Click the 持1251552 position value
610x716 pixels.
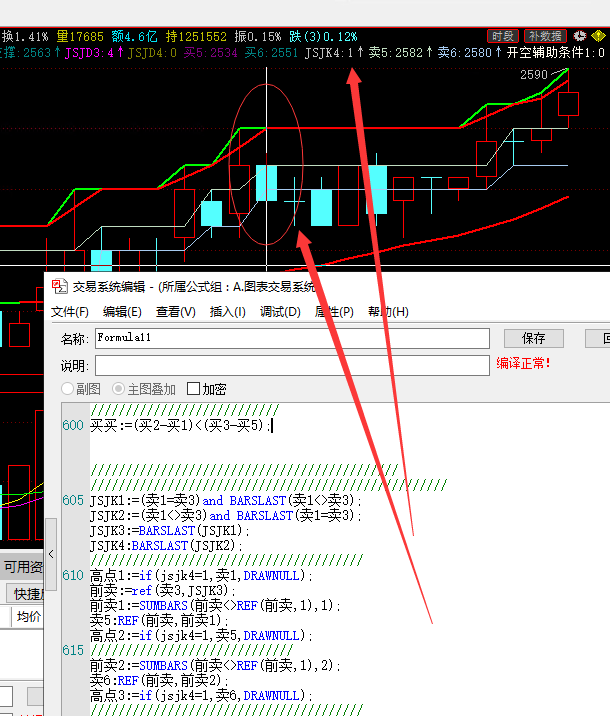coord(196,37)
